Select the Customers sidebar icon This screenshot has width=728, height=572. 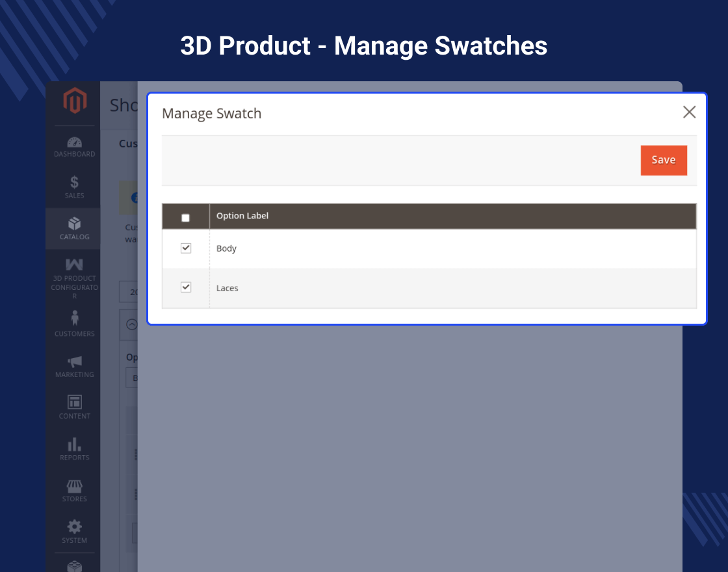point(74,324)
